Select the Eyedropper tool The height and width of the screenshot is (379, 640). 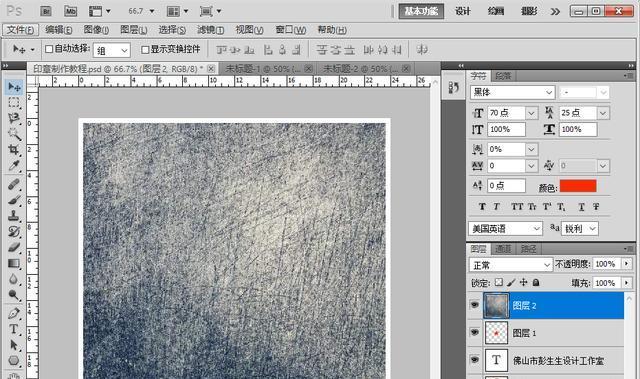point(13,165)
